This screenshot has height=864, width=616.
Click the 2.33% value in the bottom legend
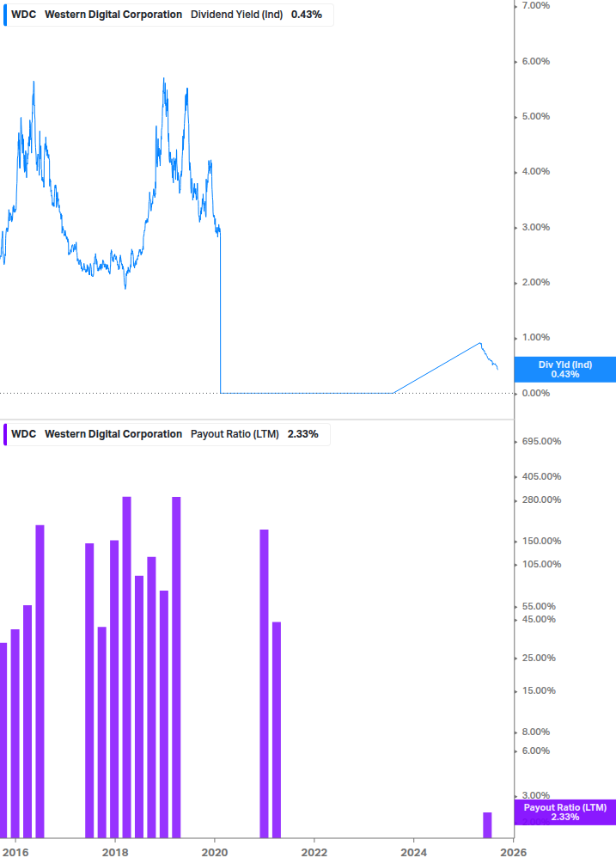(302, 434)
